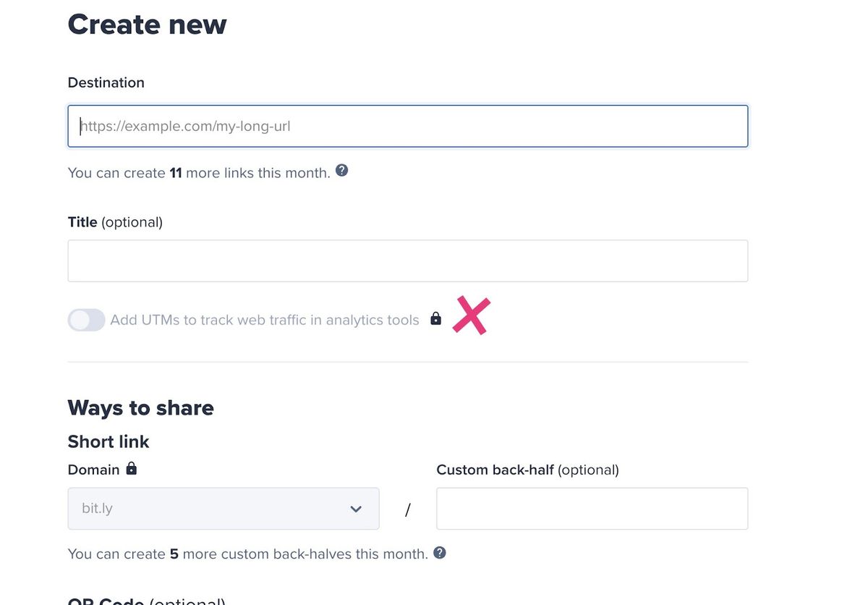Click the pink X mark
Image resolution: width=868 pixels, height=605 pixels.
click(x=471, y=316)
